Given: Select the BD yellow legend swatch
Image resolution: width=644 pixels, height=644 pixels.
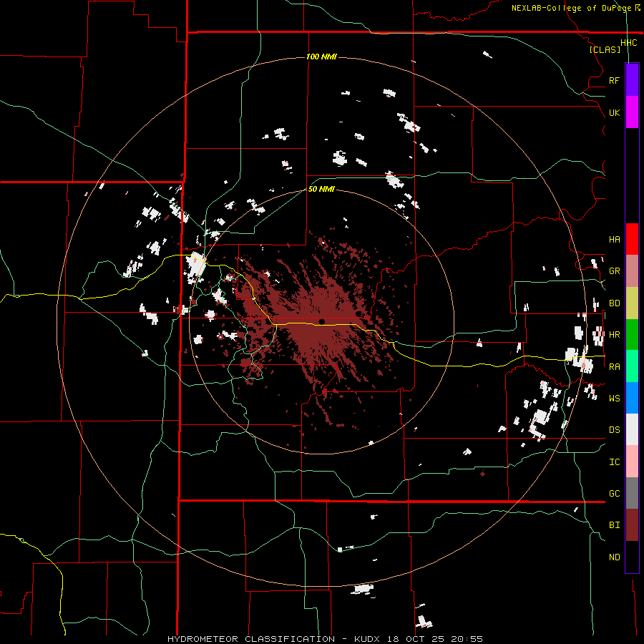Looking at the screenshot, I should (632, 303).
